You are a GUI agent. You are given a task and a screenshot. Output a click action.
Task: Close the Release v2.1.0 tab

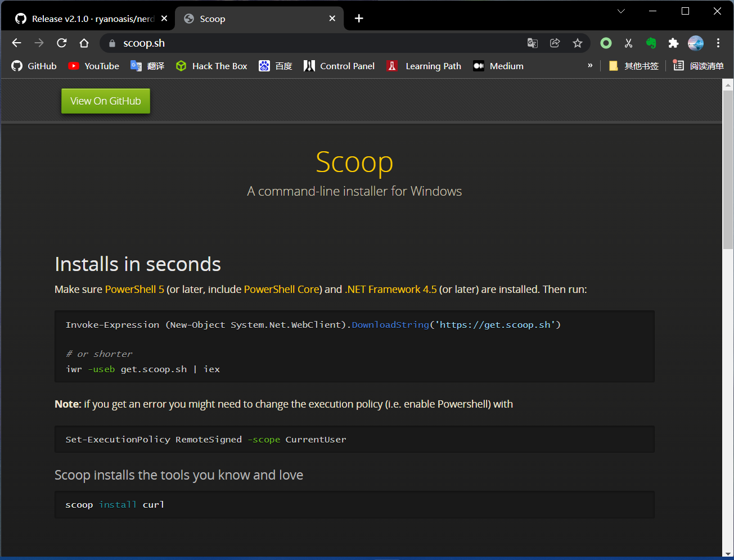tap(164, 19)
